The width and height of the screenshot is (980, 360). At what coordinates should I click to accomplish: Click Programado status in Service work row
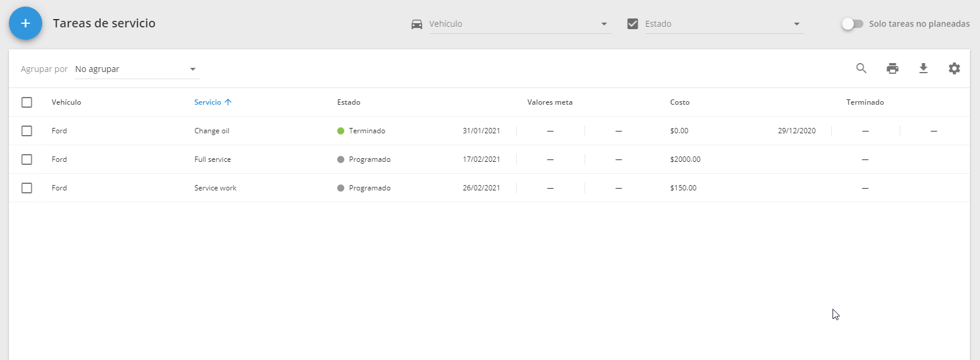click(364, 188)
